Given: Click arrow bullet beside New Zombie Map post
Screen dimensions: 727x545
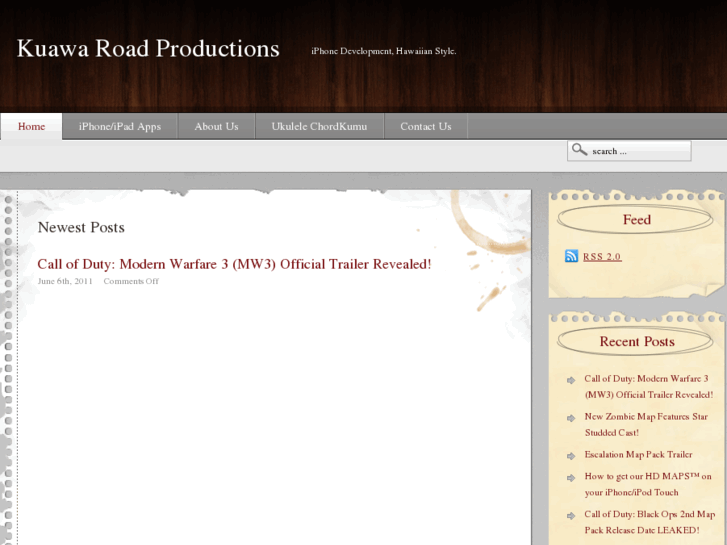Looking at the screenshot, I should pyautogui.click(x=571, y=418).
